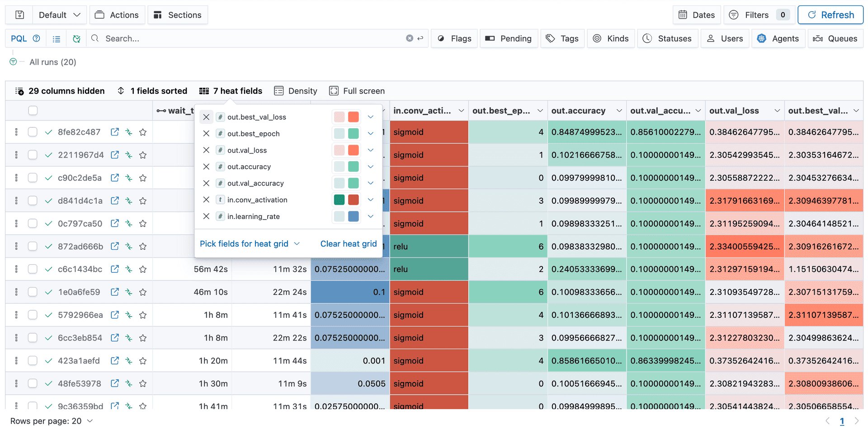This screenshot has height=443, width=868.
Task: Click Clear heat grid
Action: [348, 243]
